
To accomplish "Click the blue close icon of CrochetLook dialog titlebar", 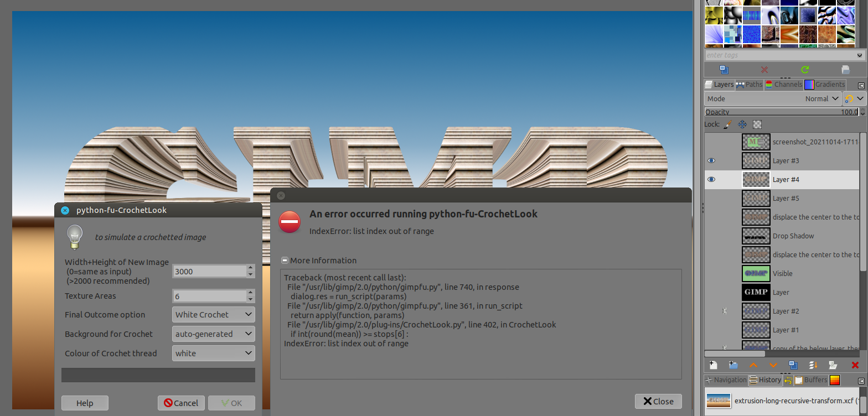I will [x=65, y=210].
